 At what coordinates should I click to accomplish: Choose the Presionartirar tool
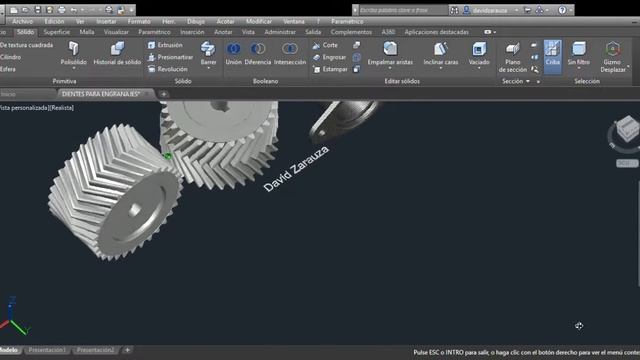pos(170,57)
